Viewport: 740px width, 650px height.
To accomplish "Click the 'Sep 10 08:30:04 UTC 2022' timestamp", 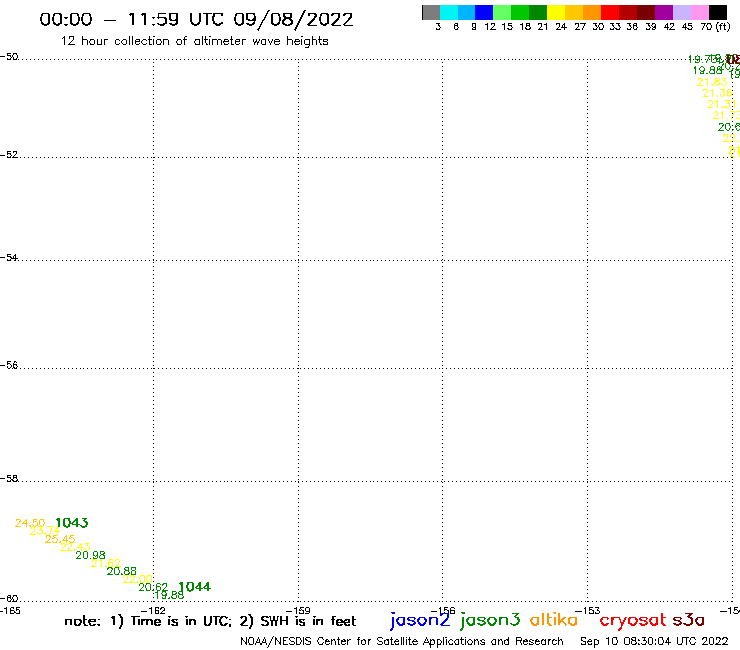I will point(654,641).
